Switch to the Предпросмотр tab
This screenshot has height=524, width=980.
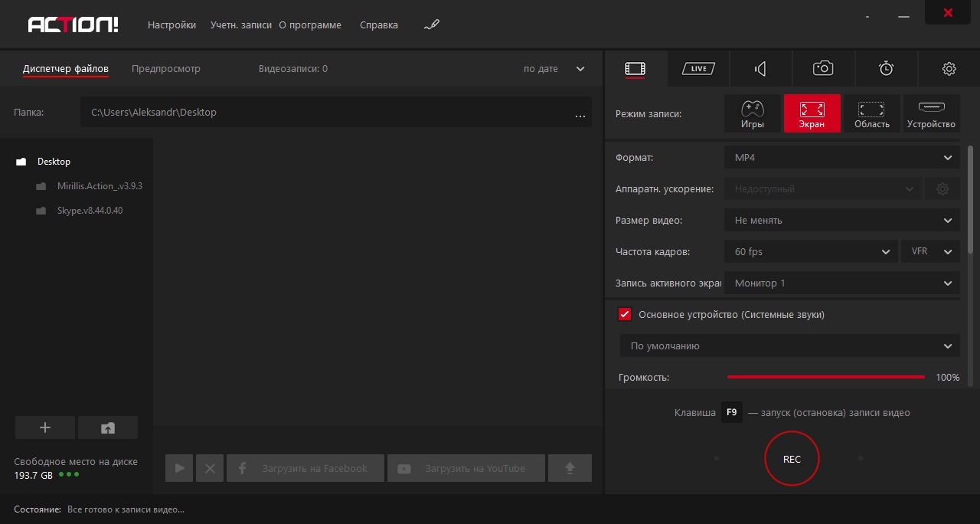[x=165, y=69]
